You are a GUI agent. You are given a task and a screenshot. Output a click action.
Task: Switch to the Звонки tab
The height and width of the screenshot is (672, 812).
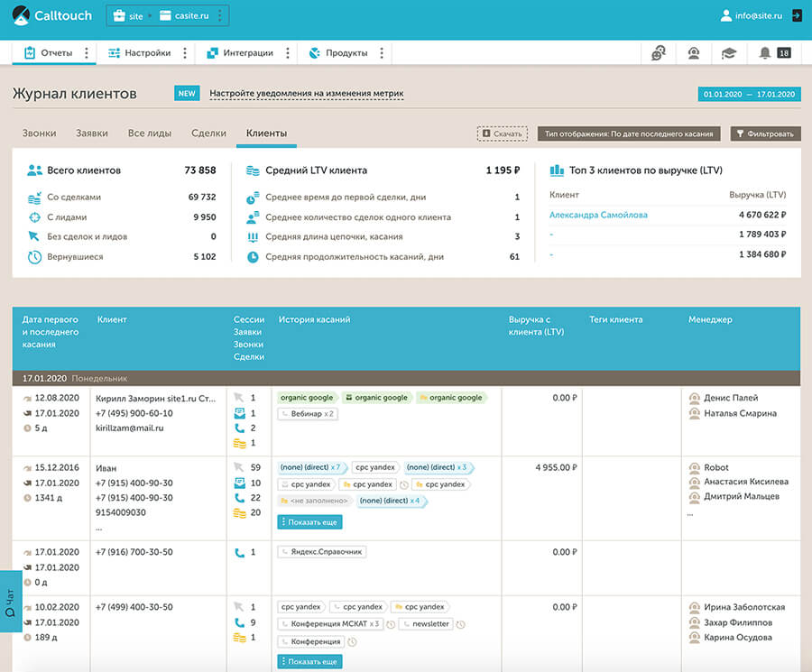click(39, 133)
